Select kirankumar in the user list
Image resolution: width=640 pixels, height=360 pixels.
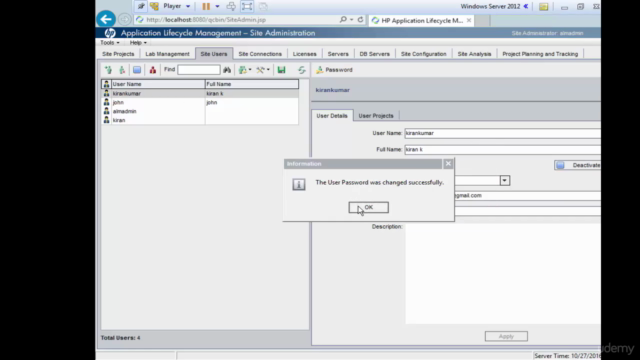[x=200, y=93]
